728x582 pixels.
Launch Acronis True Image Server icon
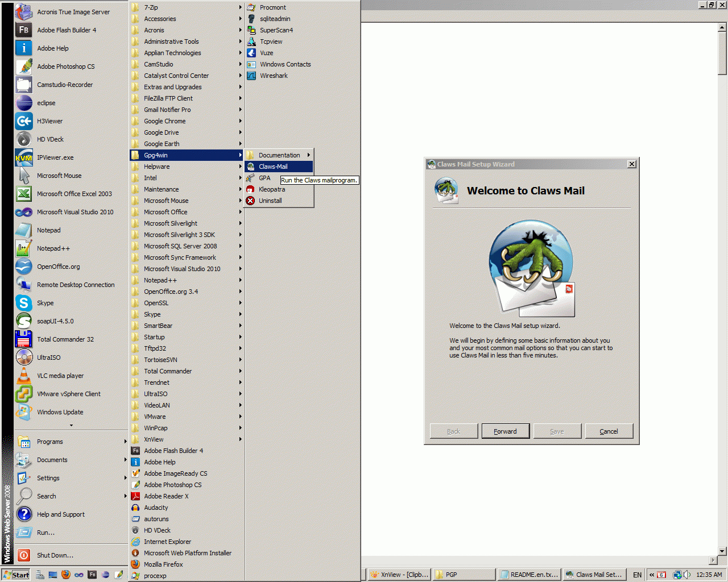(24, 12)
